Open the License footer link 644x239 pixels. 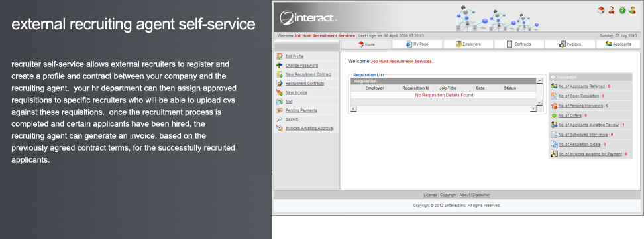point(431,195)
